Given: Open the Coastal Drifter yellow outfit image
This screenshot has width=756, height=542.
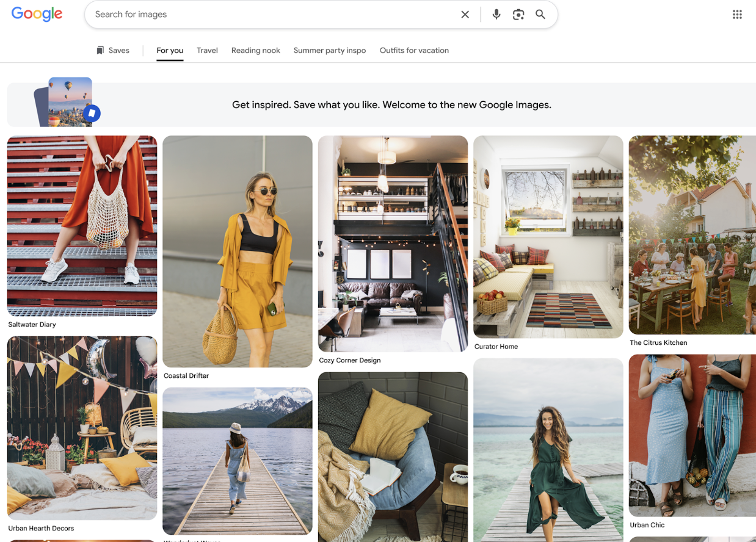Looking at the screenshot, I should point(238,251).
